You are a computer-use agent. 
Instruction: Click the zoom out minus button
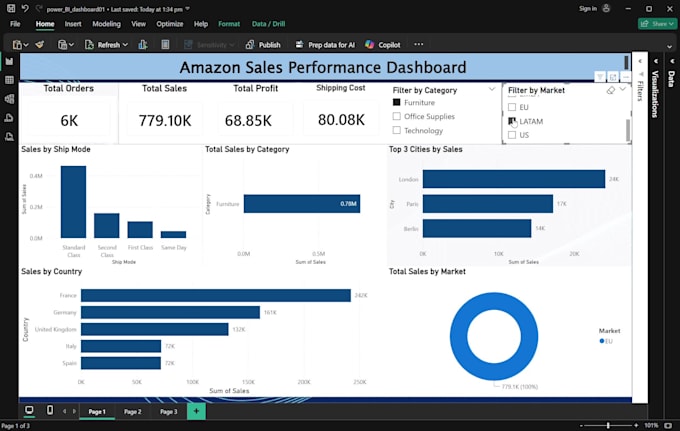(x=581, y=426)
